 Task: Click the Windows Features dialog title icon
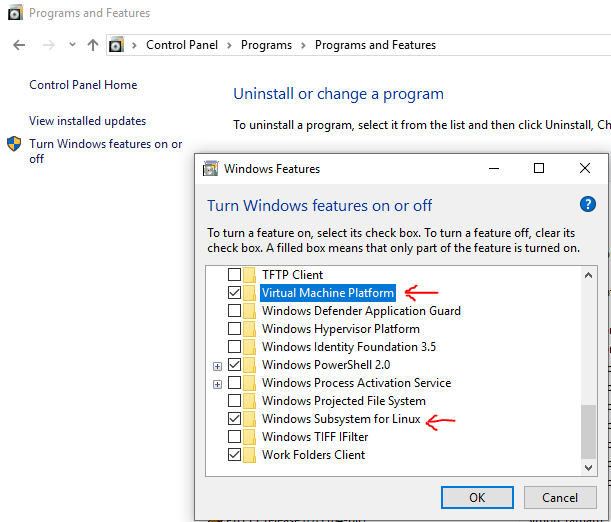[210, 169]
